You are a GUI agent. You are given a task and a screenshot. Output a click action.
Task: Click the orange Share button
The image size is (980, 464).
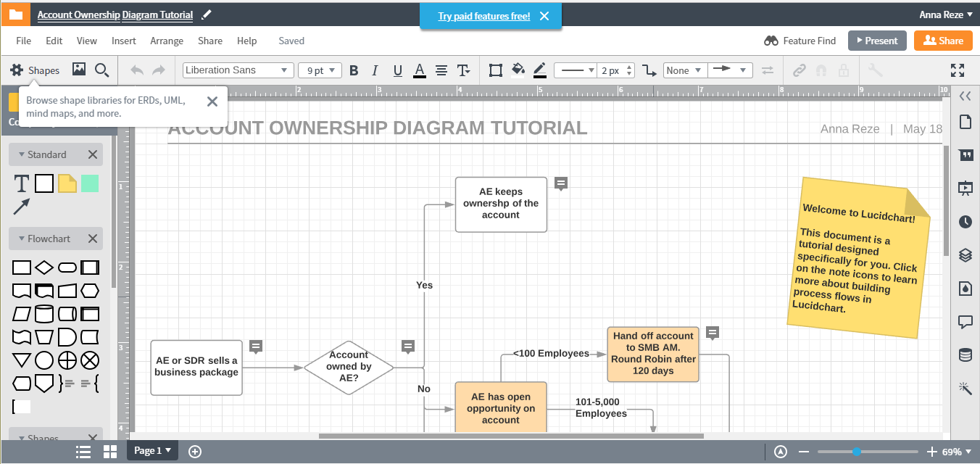(x=943, y=41)
